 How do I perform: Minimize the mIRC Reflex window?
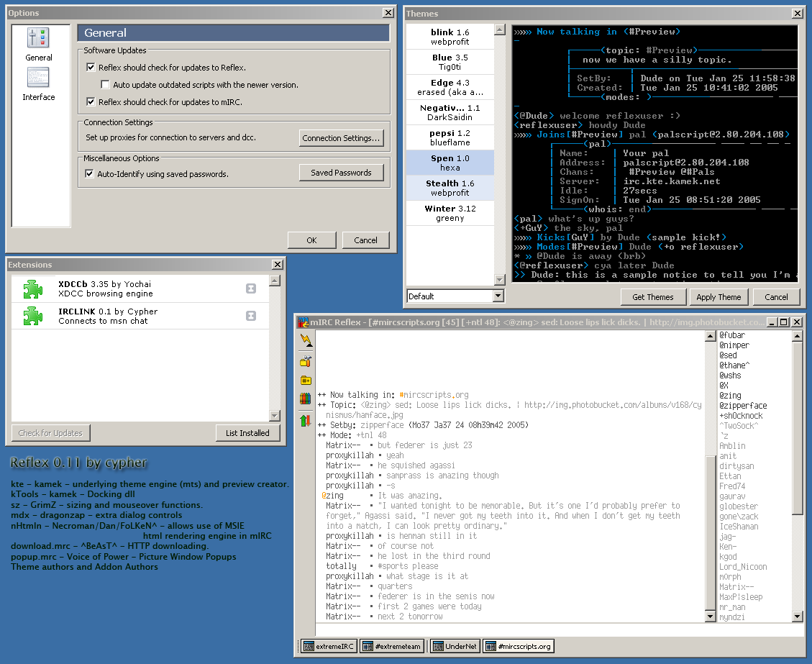772,322
